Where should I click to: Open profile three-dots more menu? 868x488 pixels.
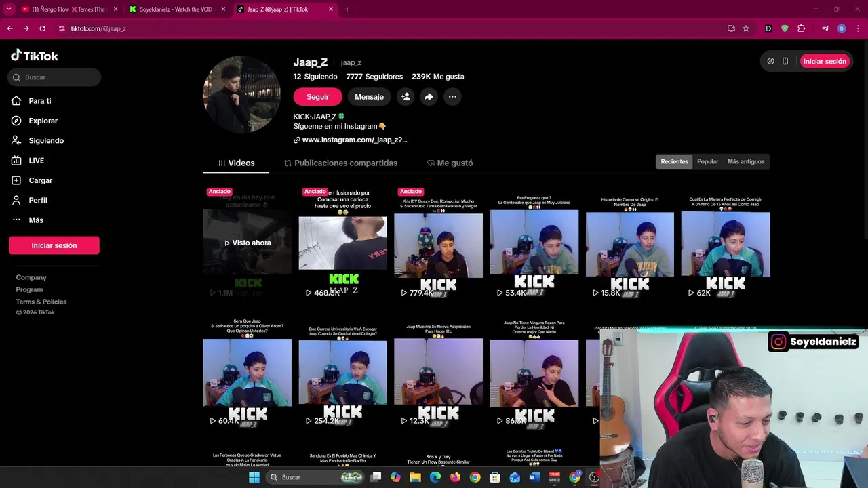point(452,97)
